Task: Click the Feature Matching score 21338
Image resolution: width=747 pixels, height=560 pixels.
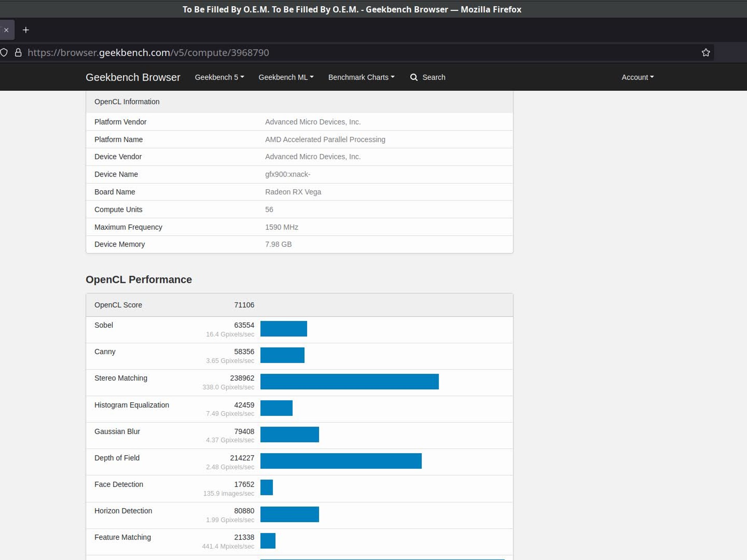Action: click(244, 537)
